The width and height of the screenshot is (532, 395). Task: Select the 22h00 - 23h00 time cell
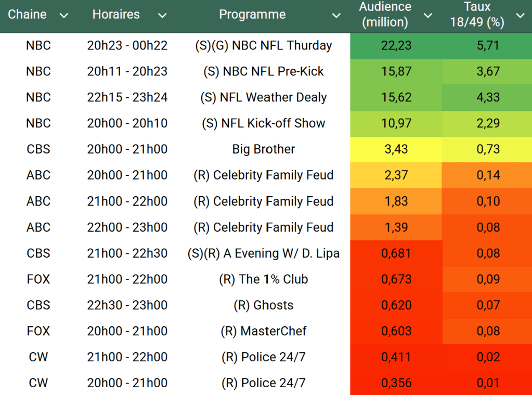point(127,227)
